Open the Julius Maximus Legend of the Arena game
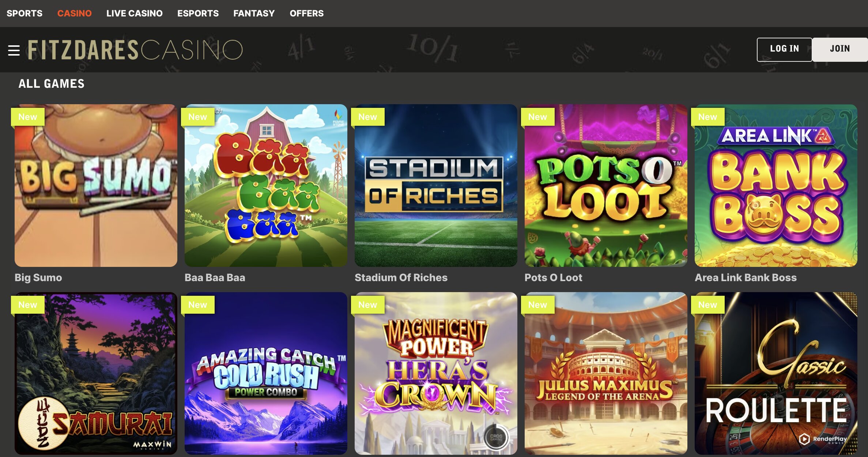The image size is (868, 457). click(606, 373)
